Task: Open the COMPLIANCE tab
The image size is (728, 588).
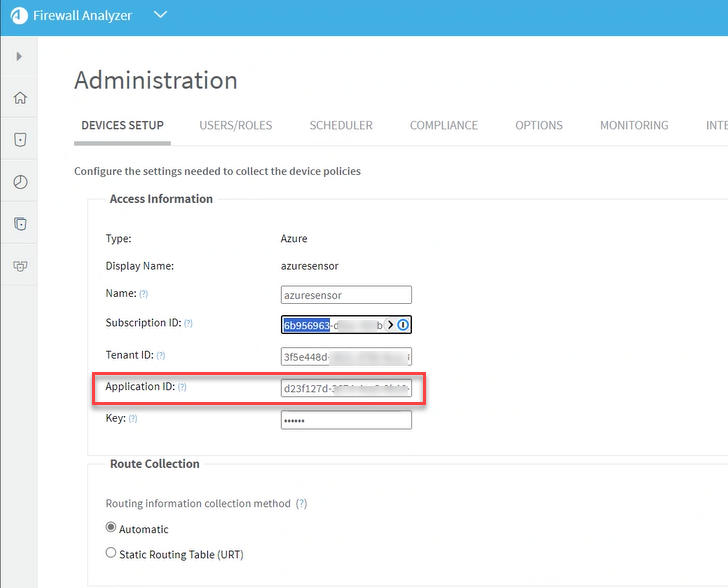Action: pos(443,125)
